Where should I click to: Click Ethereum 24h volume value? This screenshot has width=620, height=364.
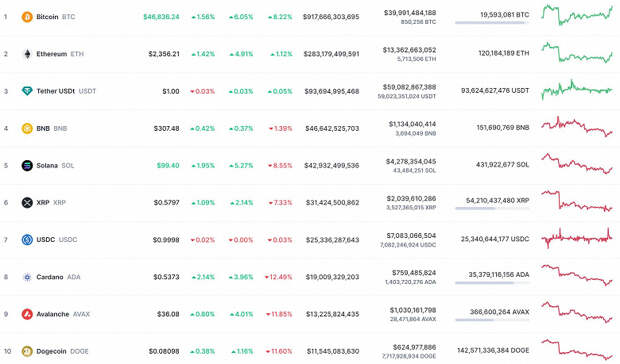point(409,50)
